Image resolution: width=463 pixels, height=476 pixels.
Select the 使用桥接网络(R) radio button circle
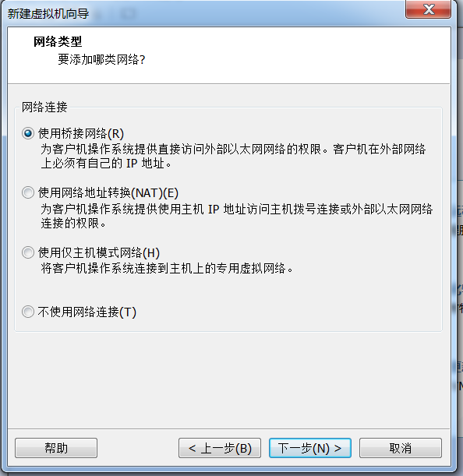click(28, 133)
